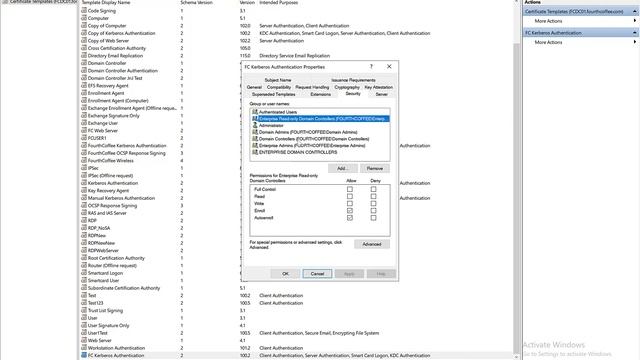Switch to the Server tab
The image size is (640, 360).
tap(382, 94)
